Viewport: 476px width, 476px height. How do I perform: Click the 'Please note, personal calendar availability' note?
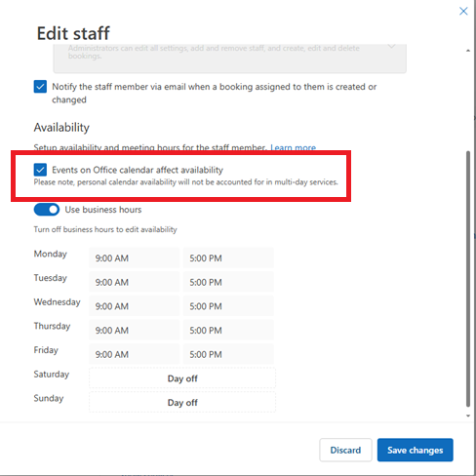pyautogui.click(x=186, y=181)
